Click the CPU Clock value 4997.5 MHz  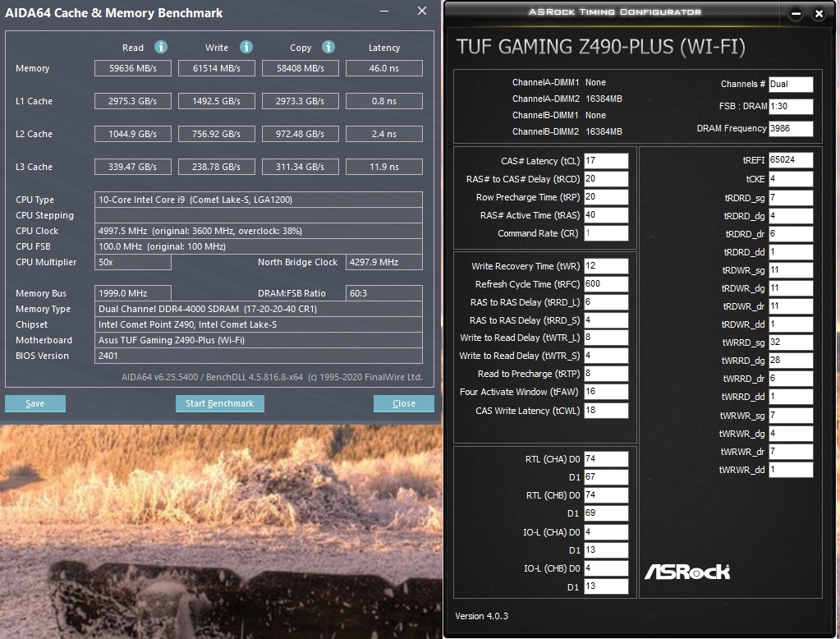click(x=258, y=231)
